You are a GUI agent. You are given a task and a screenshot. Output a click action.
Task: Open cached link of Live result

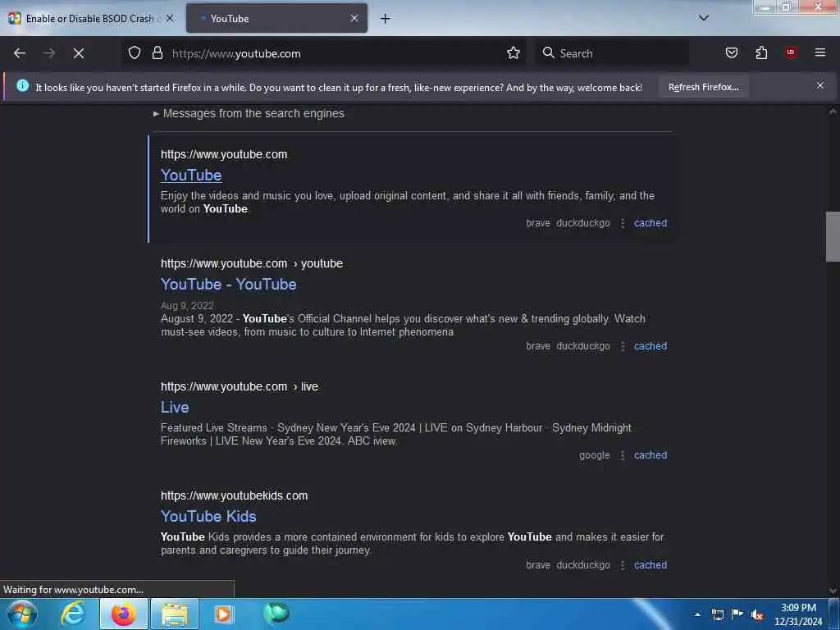click(x=651, y=454)
